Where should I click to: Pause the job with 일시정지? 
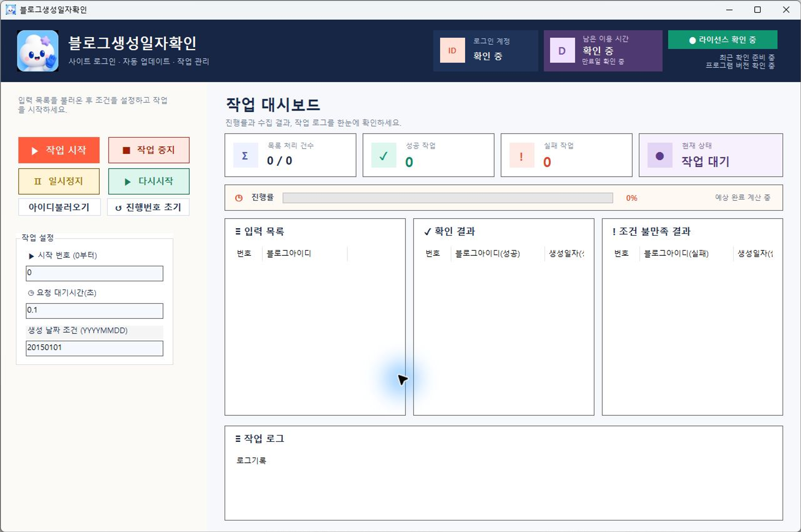[x=59, y=181]
